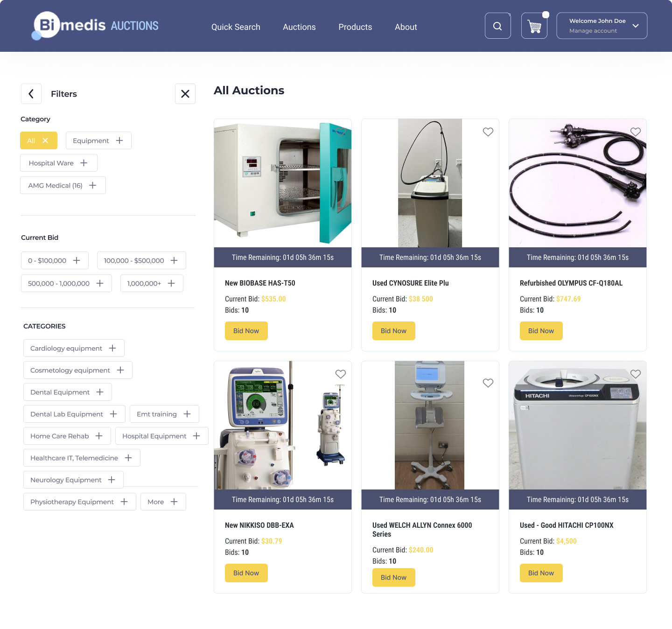Add Physiotherapy Equipment category
This screenshot has height=629, width=672.
80,502
